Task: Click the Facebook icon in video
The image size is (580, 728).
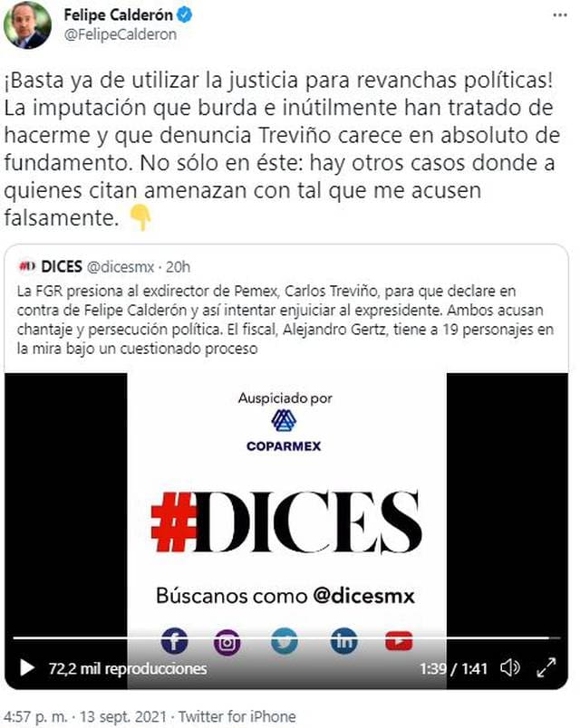Action: [174, 641]
